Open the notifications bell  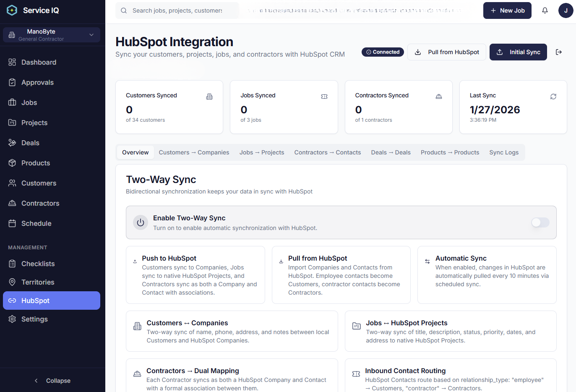tap(545, 10)
